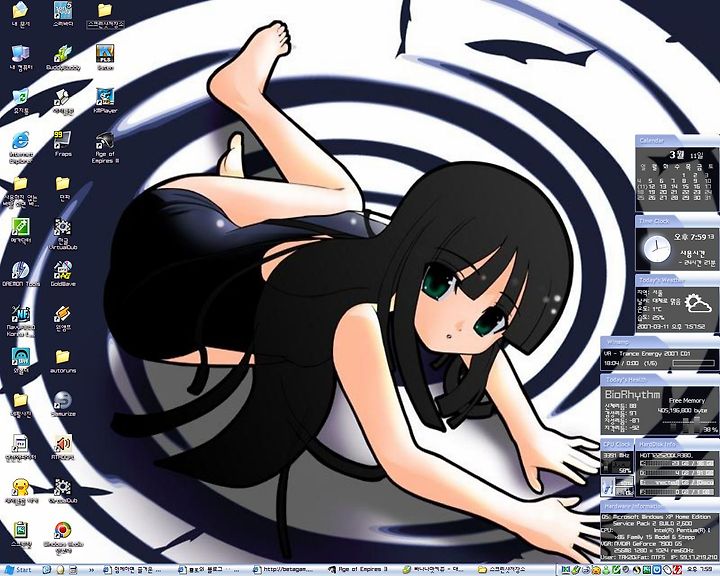Click the Calendar widget header
The height and width of the screenshot is (576, 720).
[677, 141]
